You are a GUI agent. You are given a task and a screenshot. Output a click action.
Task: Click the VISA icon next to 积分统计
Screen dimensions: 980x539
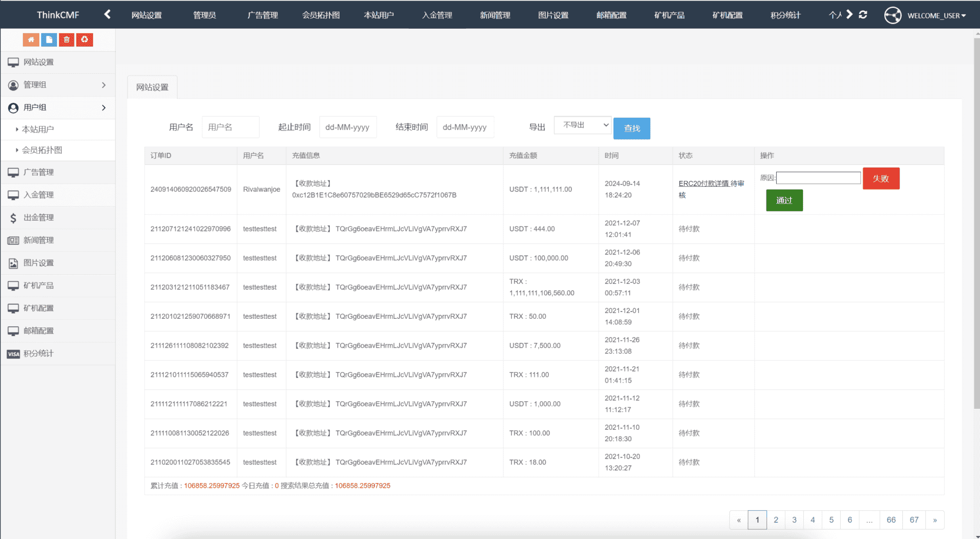13,354
